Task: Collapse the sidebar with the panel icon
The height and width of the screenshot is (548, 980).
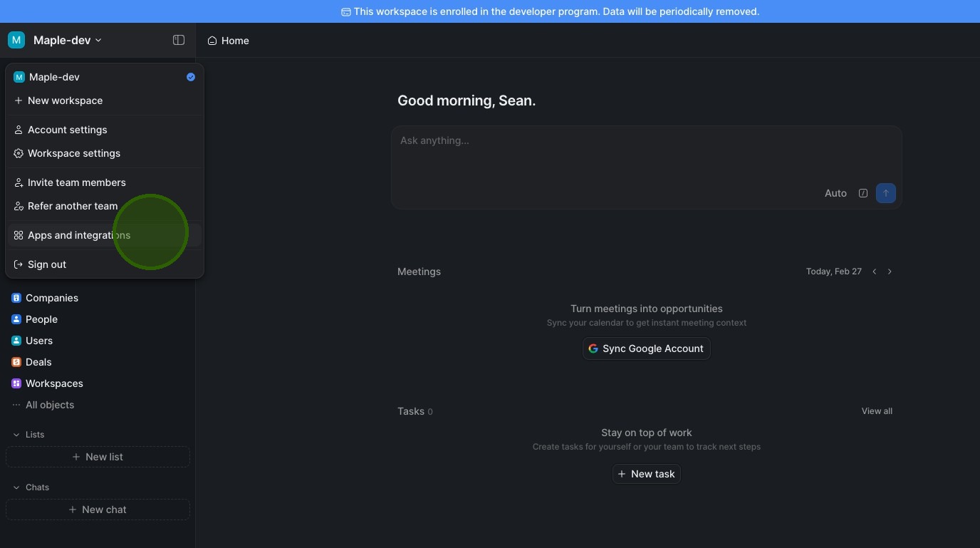Action: pos(179,40)
